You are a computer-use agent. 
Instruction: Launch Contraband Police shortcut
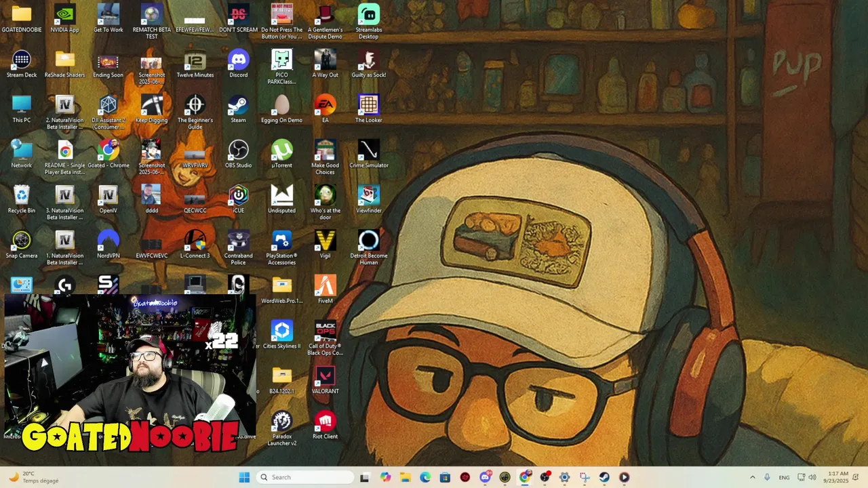(x=238, y=247)
